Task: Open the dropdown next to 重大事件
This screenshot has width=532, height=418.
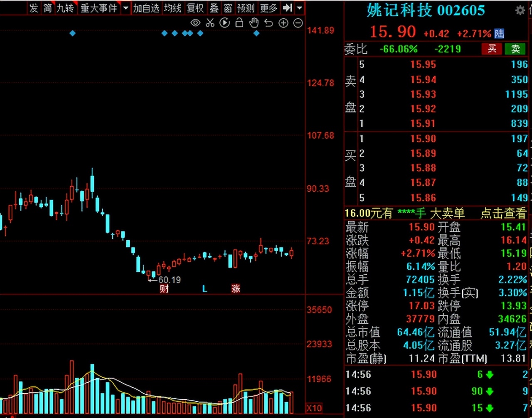Action: [x=126, y=8]
